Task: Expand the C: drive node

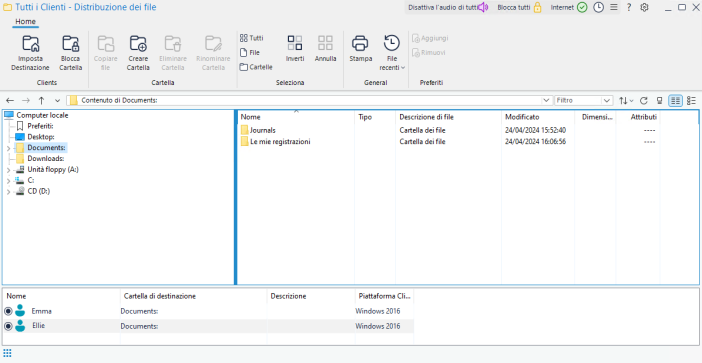Action: [8, 180]
